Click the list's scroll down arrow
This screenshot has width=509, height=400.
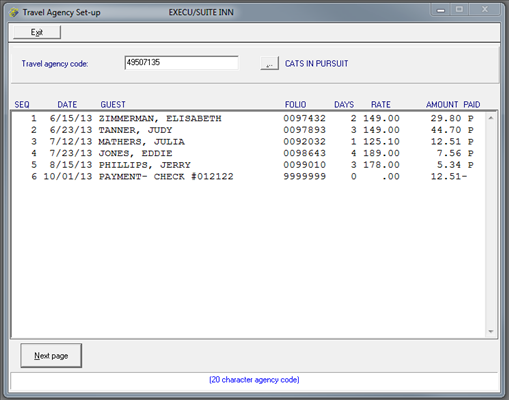click(491, 331)
